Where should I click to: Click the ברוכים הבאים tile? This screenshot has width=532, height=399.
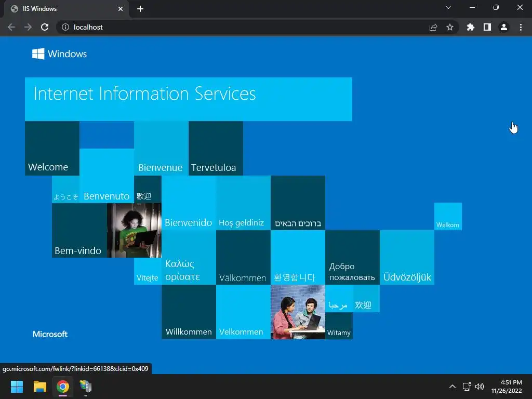[x=298, y=203]
